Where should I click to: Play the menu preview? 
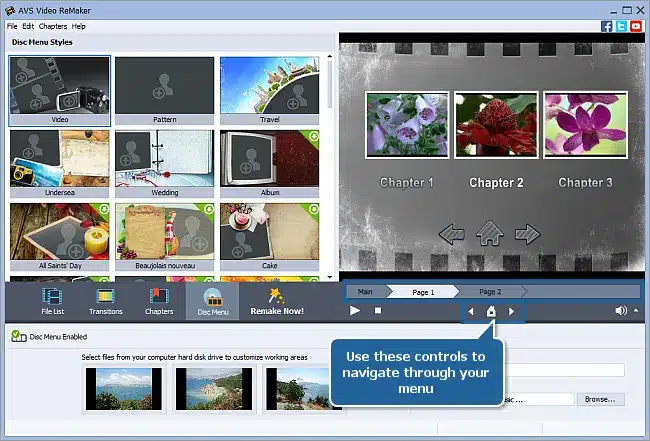(x=355, y=310)
